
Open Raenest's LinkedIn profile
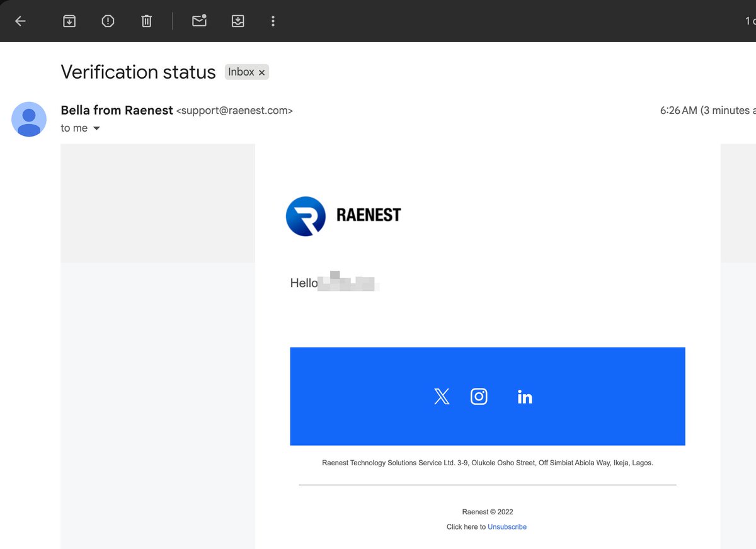(525, 397)
